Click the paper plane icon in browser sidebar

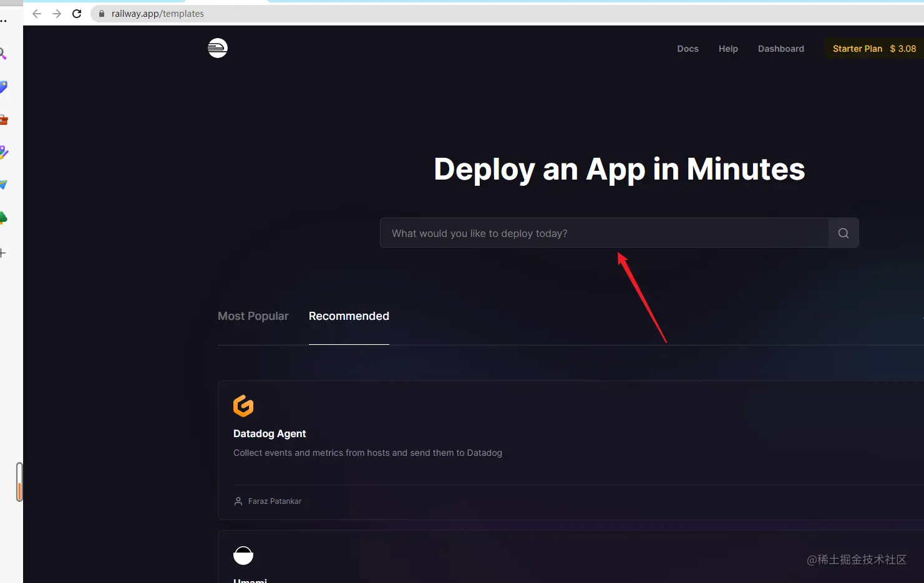[3, 185]
